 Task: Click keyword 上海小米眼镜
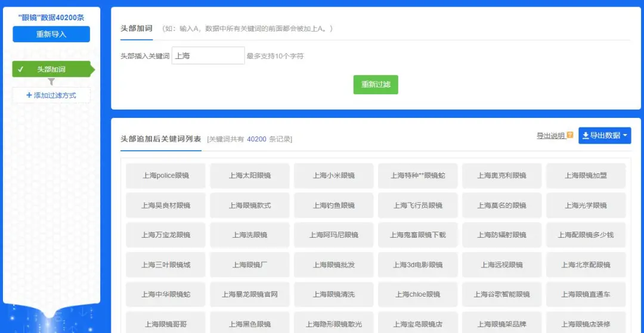334,176
